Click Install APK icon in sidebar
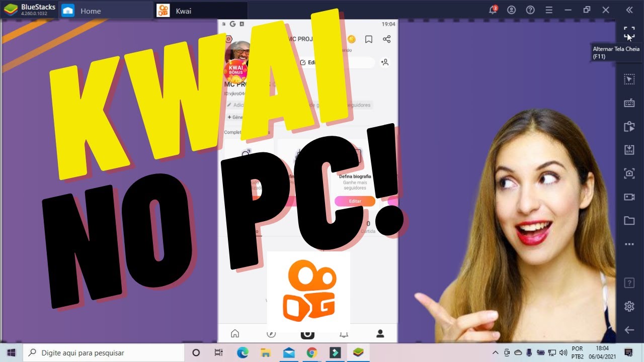Image resolution: width=644 pixels, height=362 pixels. coord(629,150)
